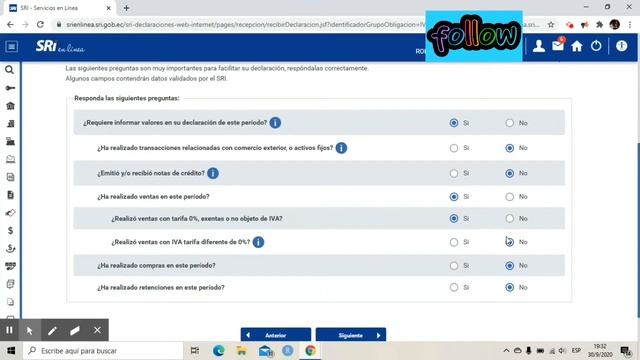Click the SRI en línea logo

60,47
